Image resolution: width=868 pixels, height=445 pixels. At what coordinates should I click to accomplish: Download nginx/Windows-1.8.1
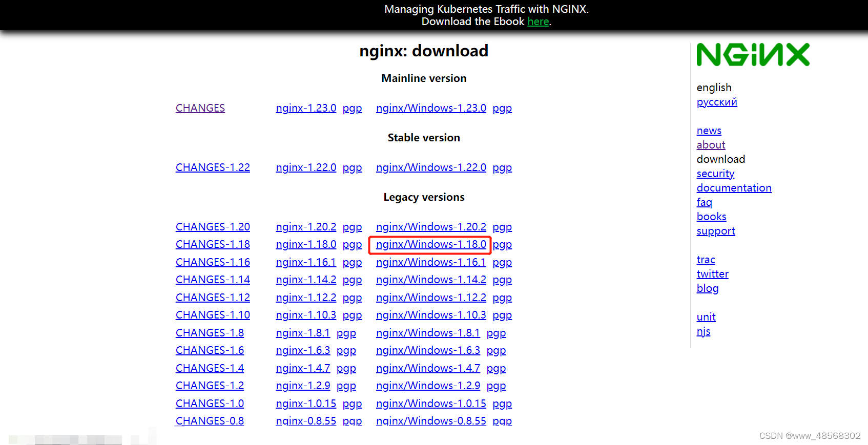[428, 333]
